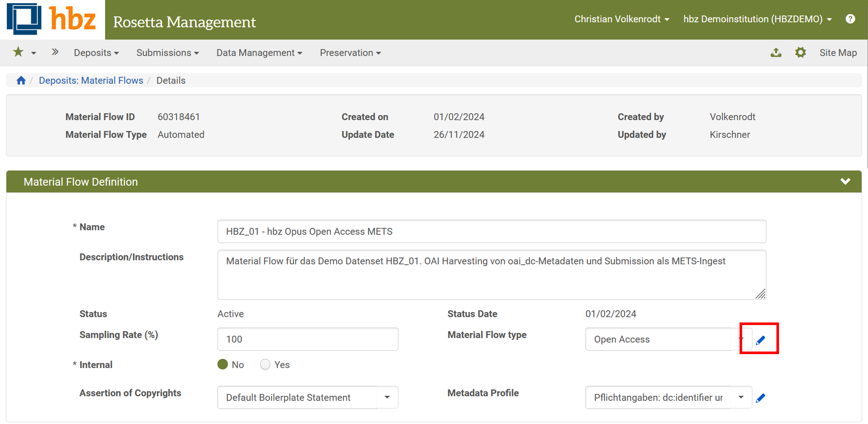Screen dimensions: 868x424
Task: Click the home breadcrumb icon
Action: (x=20, y=80)
